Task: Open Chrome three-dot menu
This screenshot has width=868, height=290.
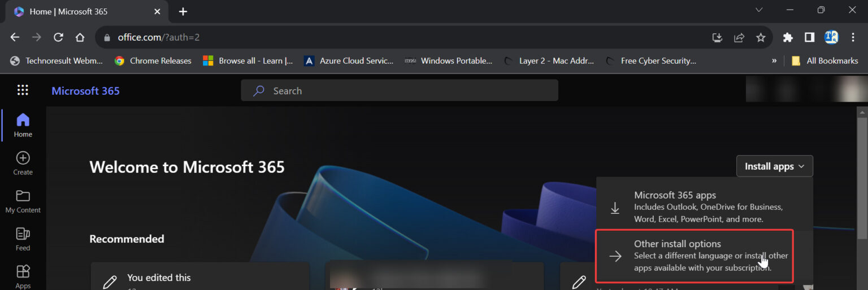Action: (853, 38)
